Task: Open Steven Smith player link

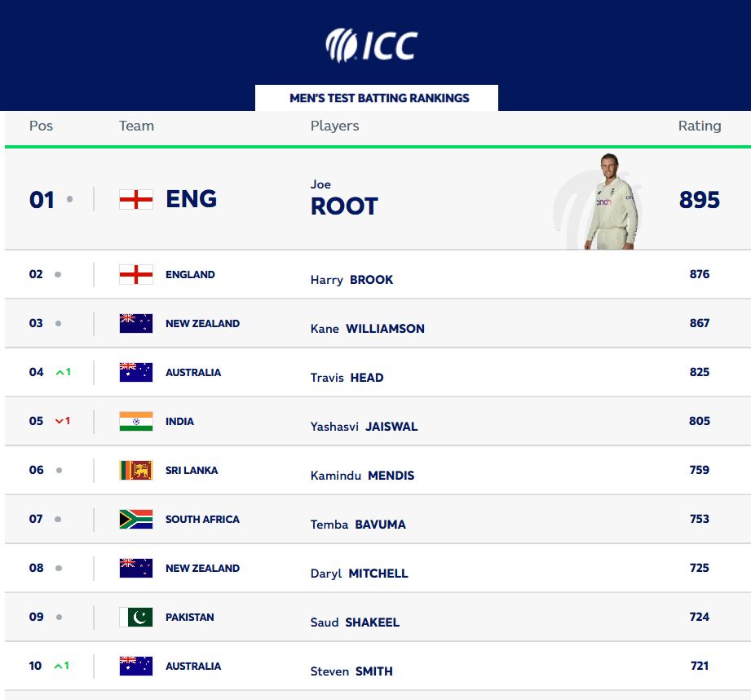Action: click(x=351, y=671)
